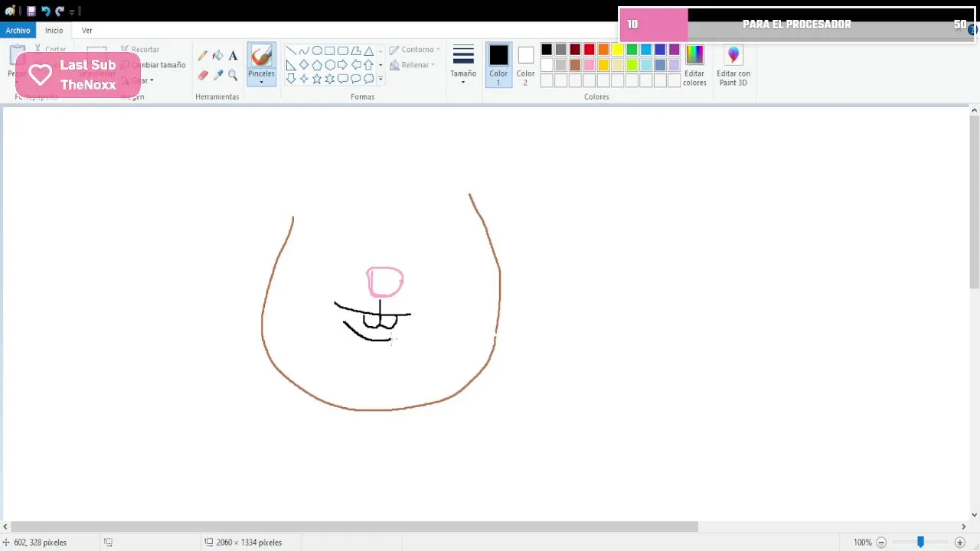The height and width of the screenshot is (551, 980).
Task: Choose the Right triangle shape
Action: 291,65
